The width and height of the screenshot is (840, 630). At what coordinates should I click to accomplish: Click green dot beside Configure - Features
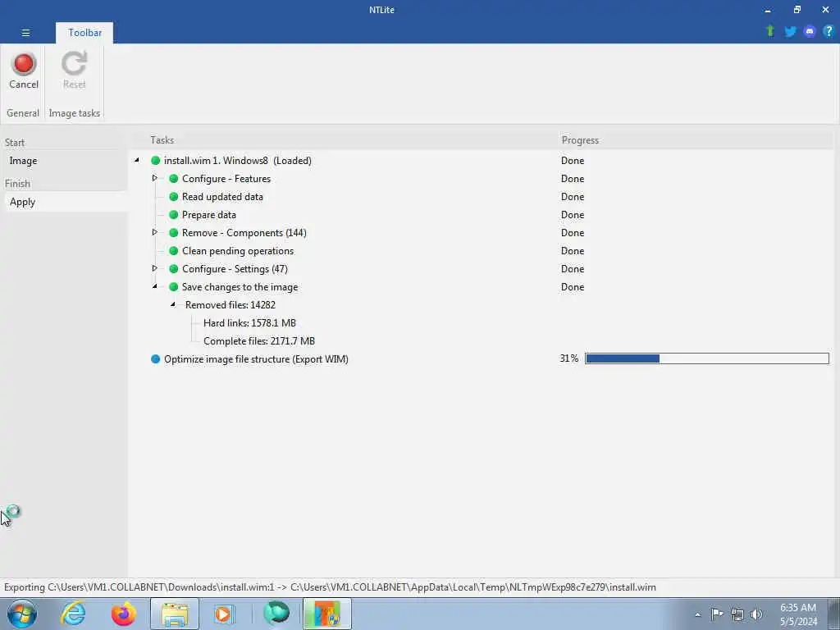click(x=174, y=178)
